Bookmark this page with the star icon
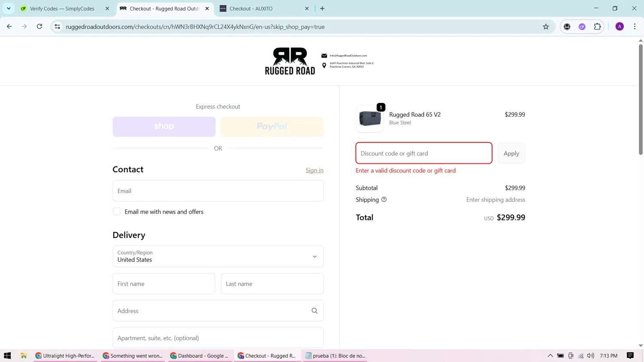This screenshot has width=644, height=362. coord(546,27)
